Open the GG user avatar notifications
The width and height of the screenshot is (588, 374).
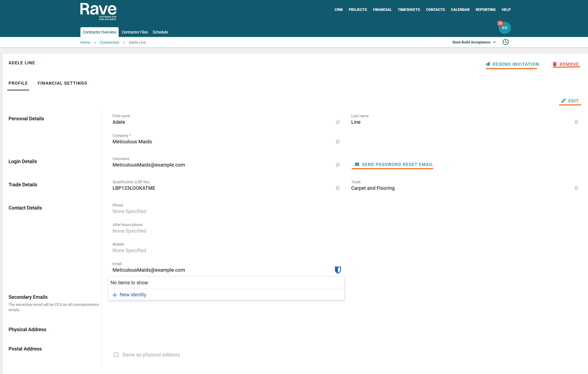pyautogui.click(x=505, y=28)
